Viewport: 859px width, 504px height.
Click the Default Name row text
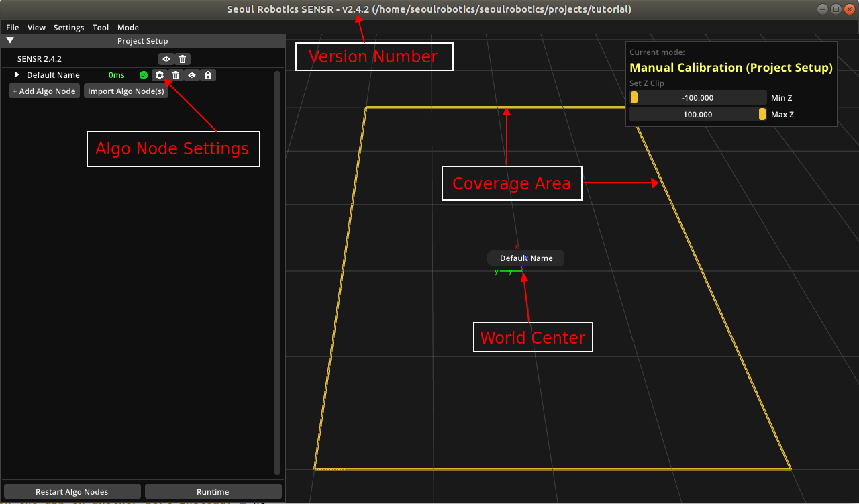pyautogui.click(x=53, y=75)
